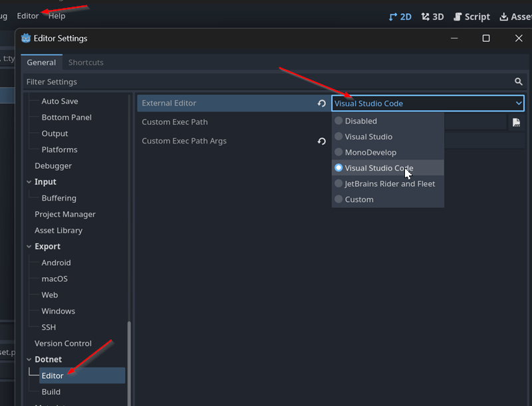Open Version Control settings

pos(63,344)
